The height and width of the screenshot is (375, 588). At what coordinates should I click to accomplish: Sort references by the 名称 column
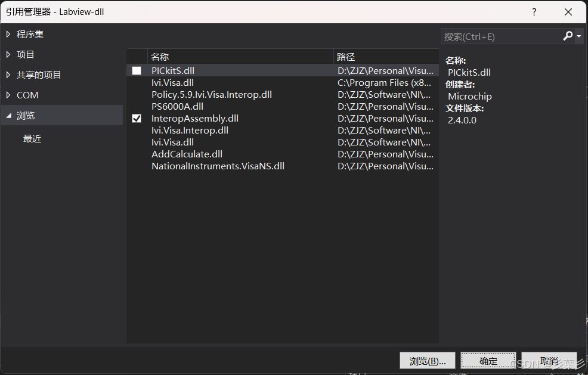(x=160, y=57)
